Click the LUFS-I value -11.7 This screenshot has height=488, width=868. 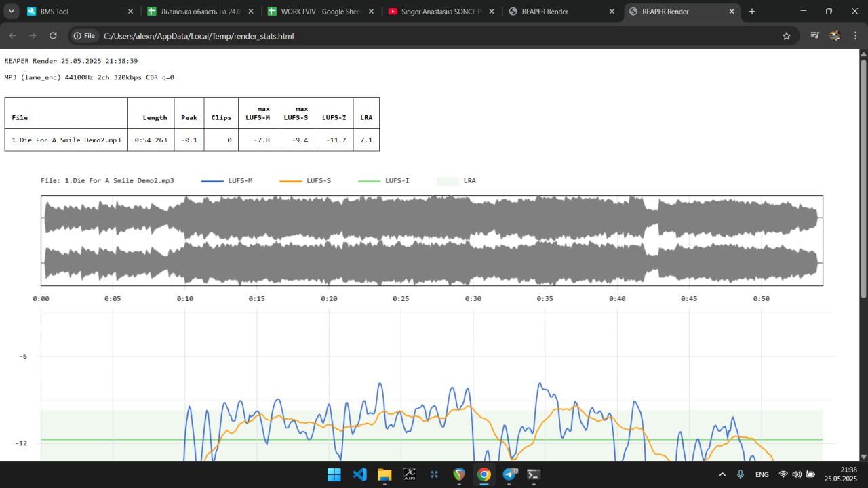(336, 140)
